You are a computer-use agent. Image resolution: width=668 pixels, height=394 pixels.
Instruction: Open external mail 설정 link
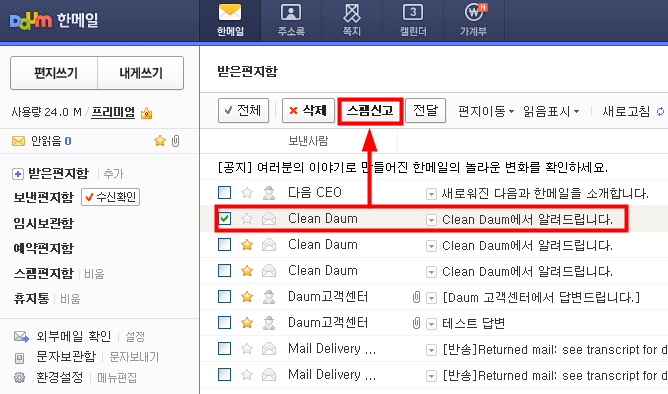pos(135,337)
